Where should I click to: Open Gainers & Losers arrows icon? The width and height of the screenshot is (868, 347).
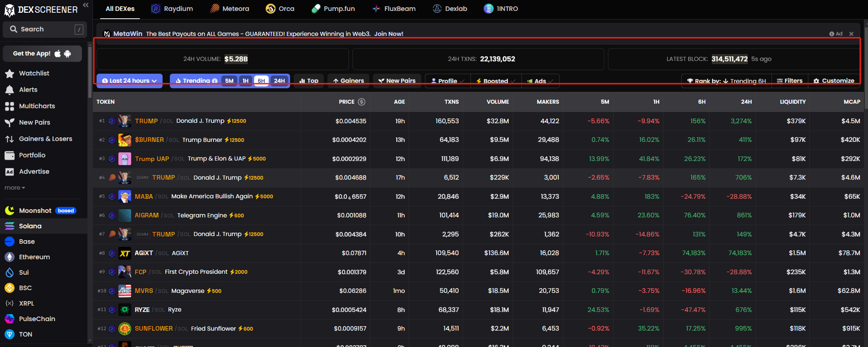tap(10, 139)
